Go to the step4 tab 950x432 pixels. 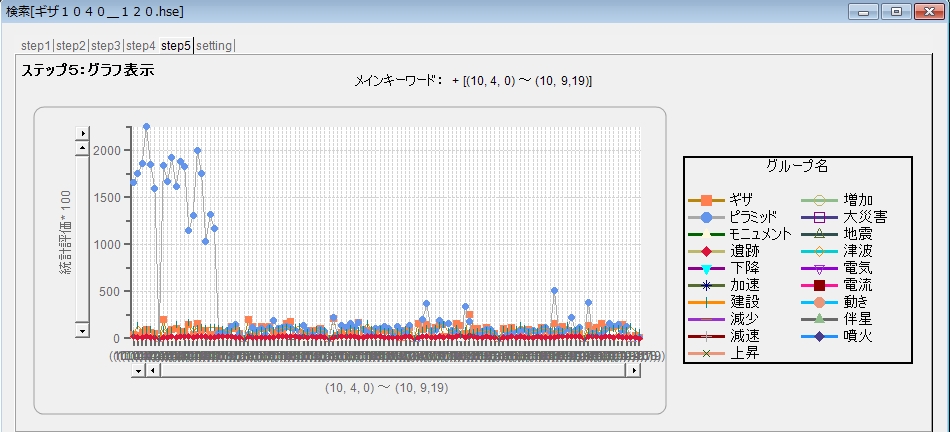[x=140, y=46]
